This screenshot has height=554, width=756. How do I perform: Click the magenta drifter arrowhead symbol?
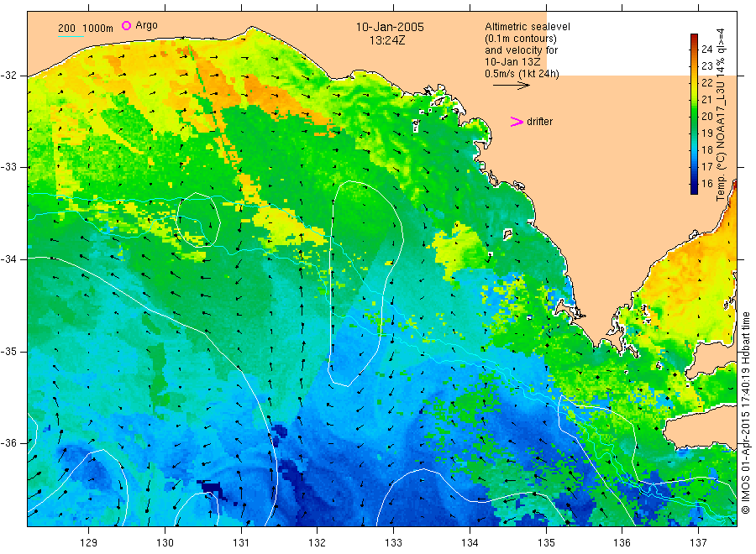[517, 122]
